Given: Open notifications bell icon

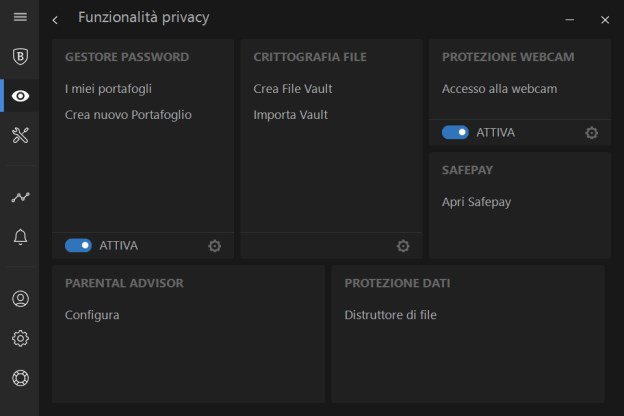Looking at the screenshot, I should [x=20, y=237].
